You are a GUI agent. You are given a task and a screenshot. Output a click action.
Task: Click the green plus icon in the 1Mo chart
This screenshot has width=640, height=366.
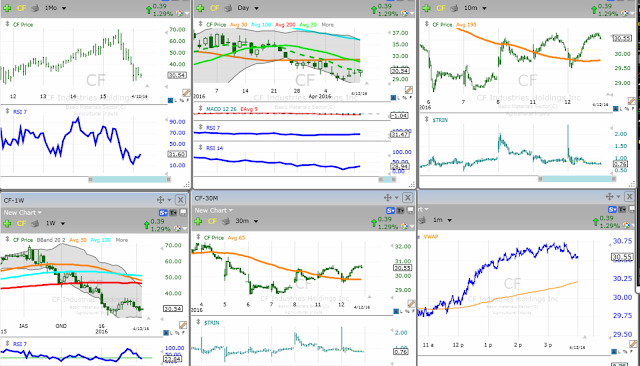pos(7,8)
